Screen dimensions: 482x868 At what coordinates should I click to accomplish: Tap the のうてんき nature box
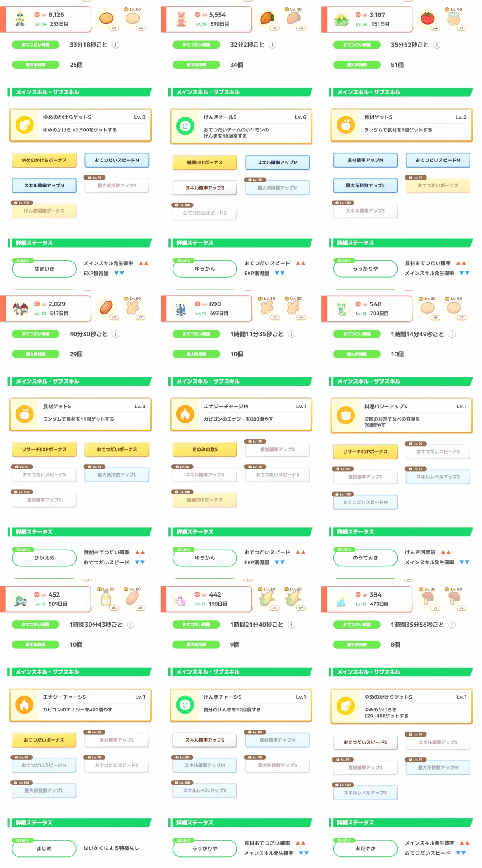[365, 558]
